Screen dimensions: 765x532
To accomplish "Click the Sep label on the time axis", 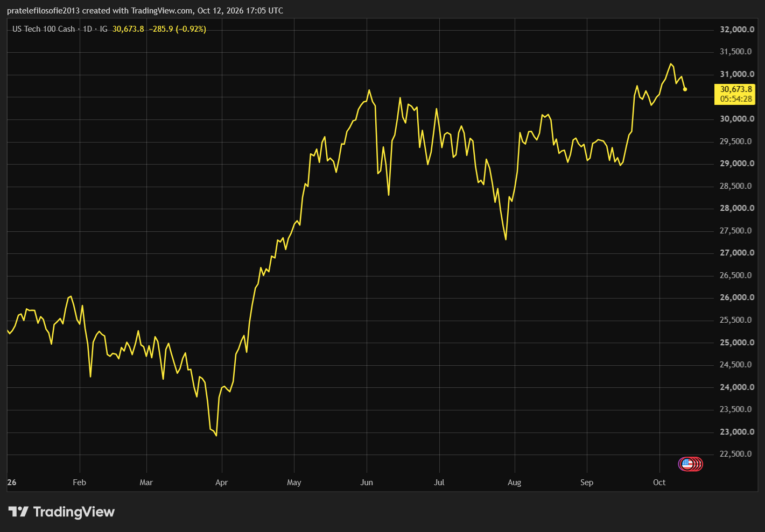I will [587, 483].
